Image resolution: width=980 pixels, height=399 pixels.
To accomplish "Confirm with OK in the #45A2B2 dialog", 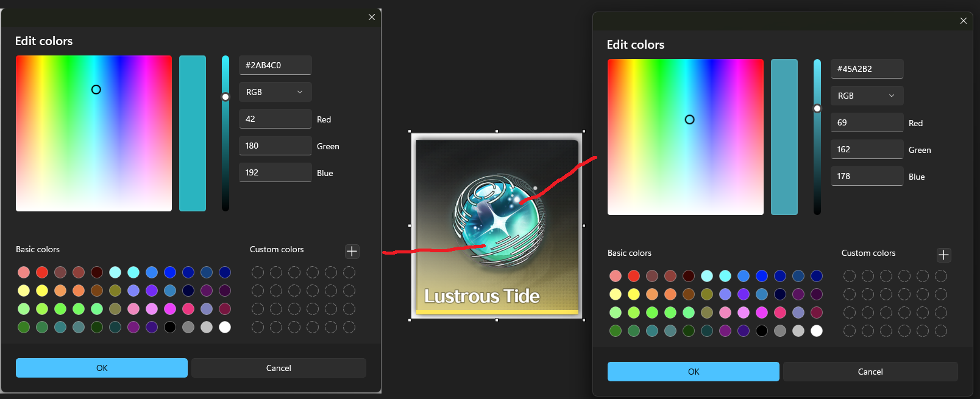I will [694, 372].
